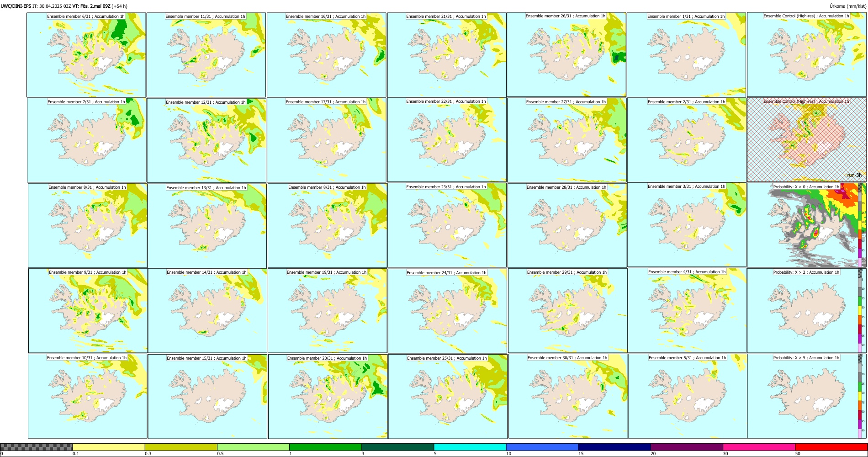Click the Ensemble member 28/31 map panel
868x457 pixels.
567,226
